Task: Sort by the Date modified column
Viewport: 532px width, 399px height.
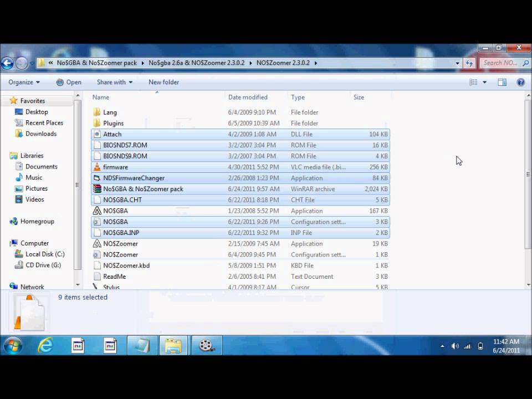Action: [x=248, y=98]
